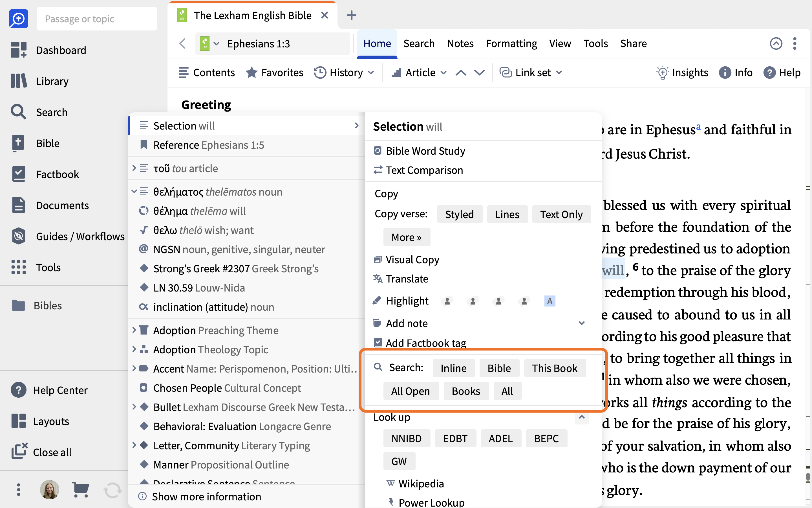Click the More » button

tap(406, 237)
